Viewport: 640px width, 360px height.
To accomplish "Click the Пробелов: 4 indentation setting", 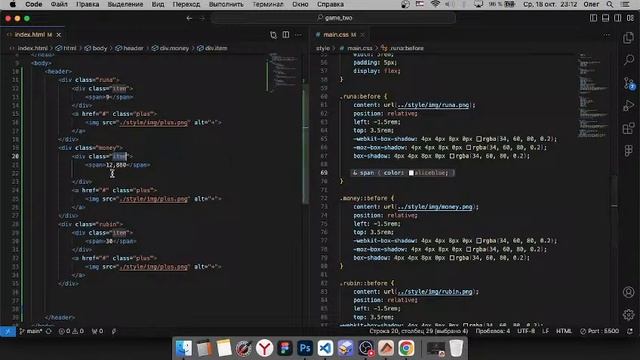I will pyautogui.click(x=493, y=331).
